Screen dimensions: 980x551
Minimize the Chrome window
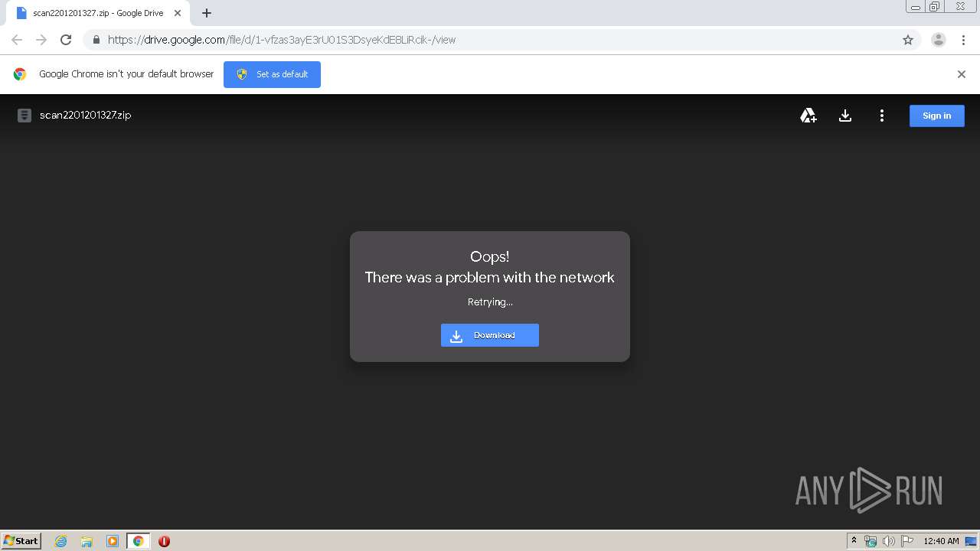point(916,6)
